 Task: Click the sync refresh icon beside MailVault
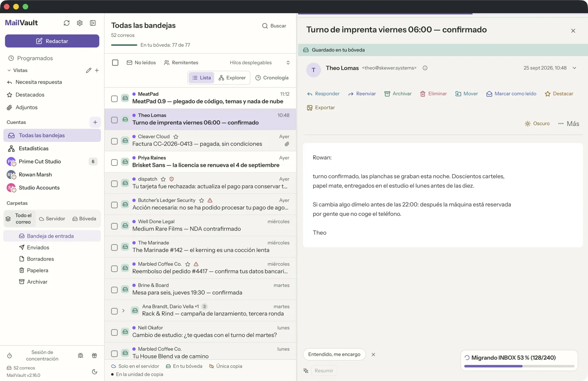(x=67, y=23)
